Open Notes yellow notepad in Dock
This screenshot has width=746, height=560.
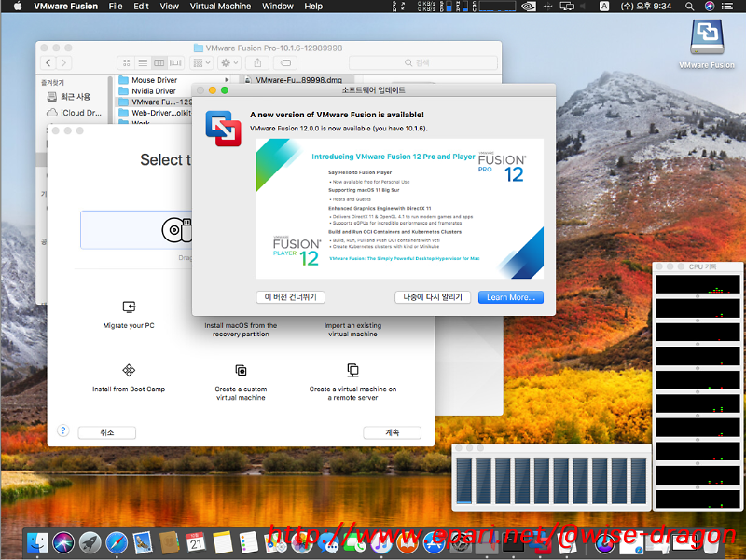[x=222, y=542]
